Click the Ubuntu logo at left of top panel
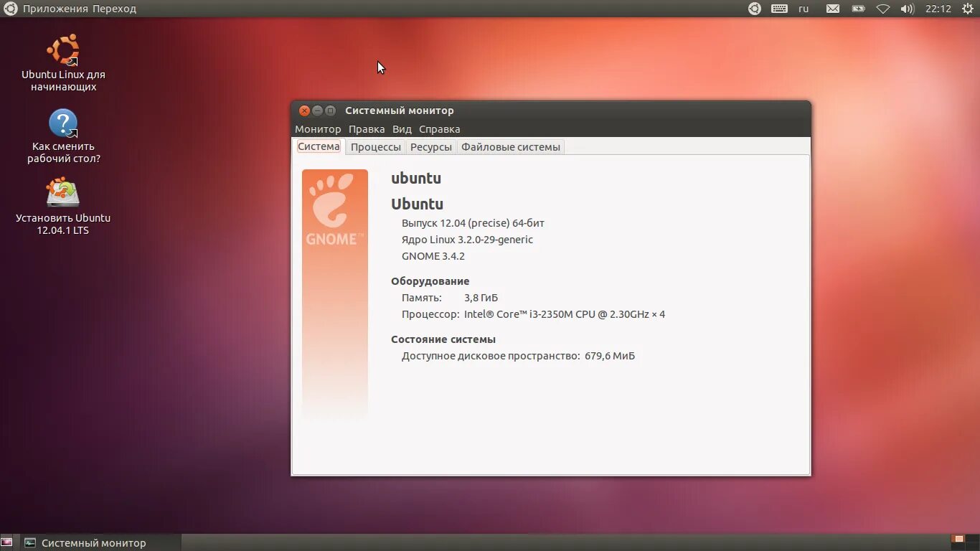 click(x=10, y=9)
